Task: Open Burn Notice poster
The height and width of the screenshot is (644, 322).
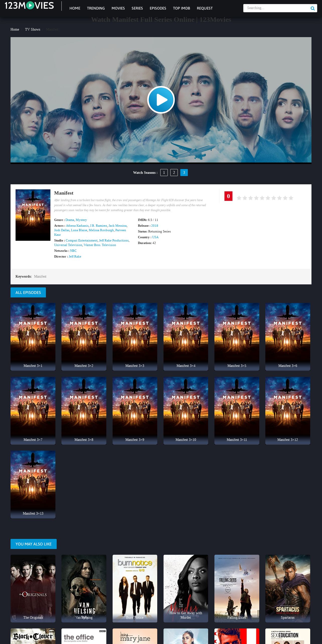Action: (x=135, y=588)
